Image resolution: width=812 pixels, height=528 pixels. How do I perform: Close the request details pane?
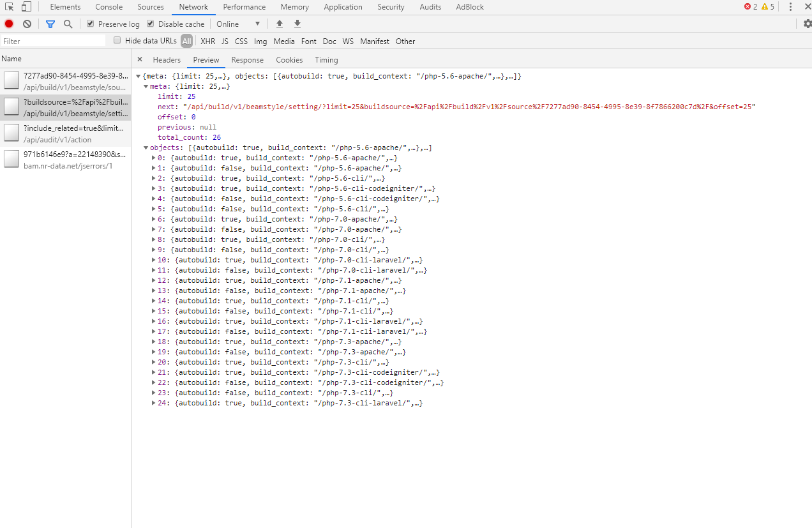[x=139, y=59]
